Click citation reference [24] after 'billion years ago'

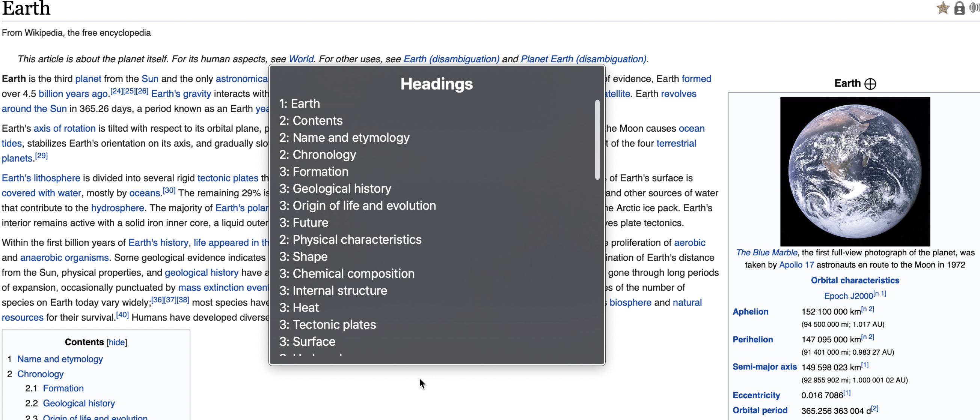click(116, 90)
